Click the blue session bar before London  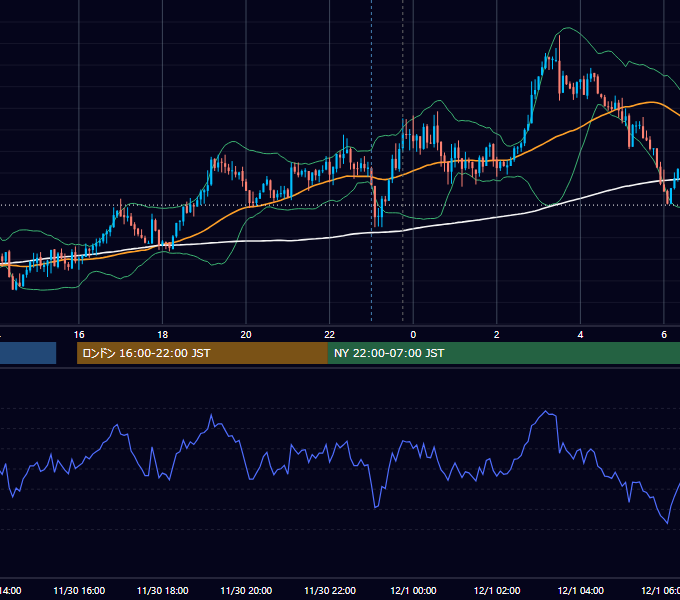[x=28, y=353]
